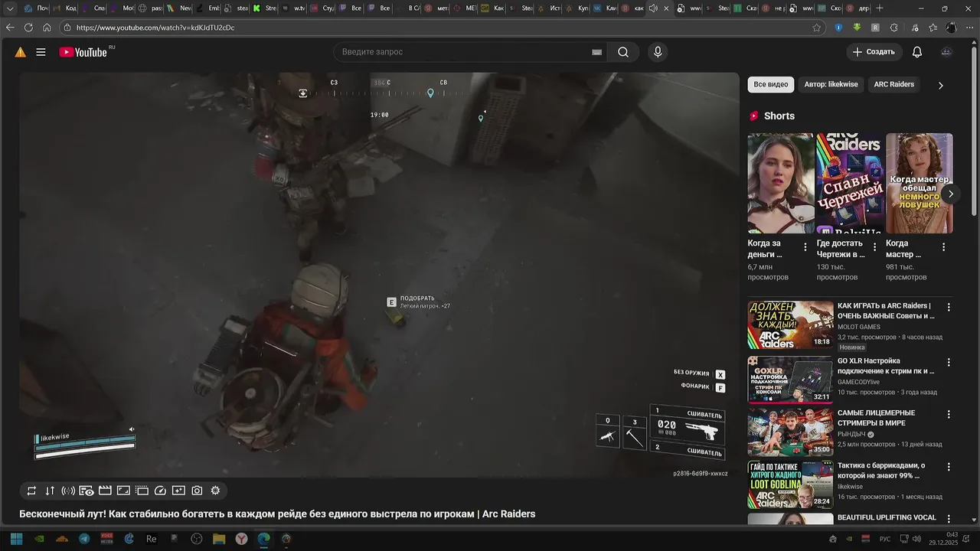
Task: Open options for the 'Когда мастер' short
Action: [x=943, y=247]
